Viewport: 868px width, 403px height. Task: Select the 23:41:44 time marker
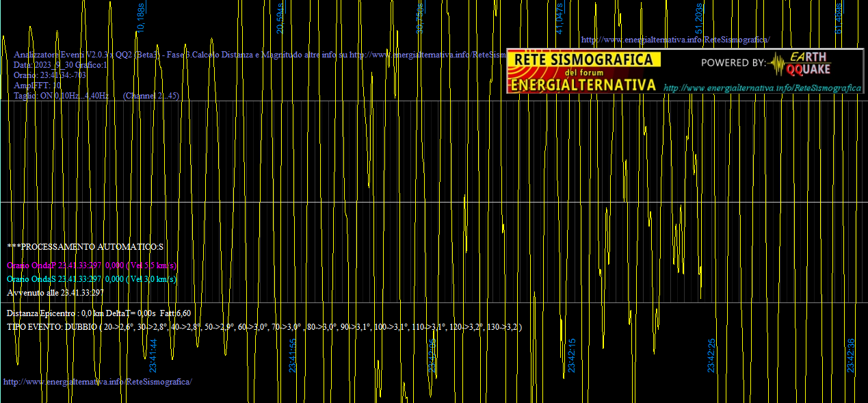[x=153, y=356]
